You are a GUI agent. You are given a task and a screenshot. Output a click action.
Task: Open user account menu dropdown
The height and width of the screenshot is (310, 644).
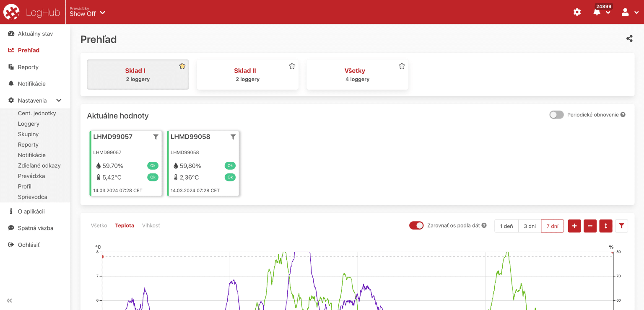coord(630,12)
